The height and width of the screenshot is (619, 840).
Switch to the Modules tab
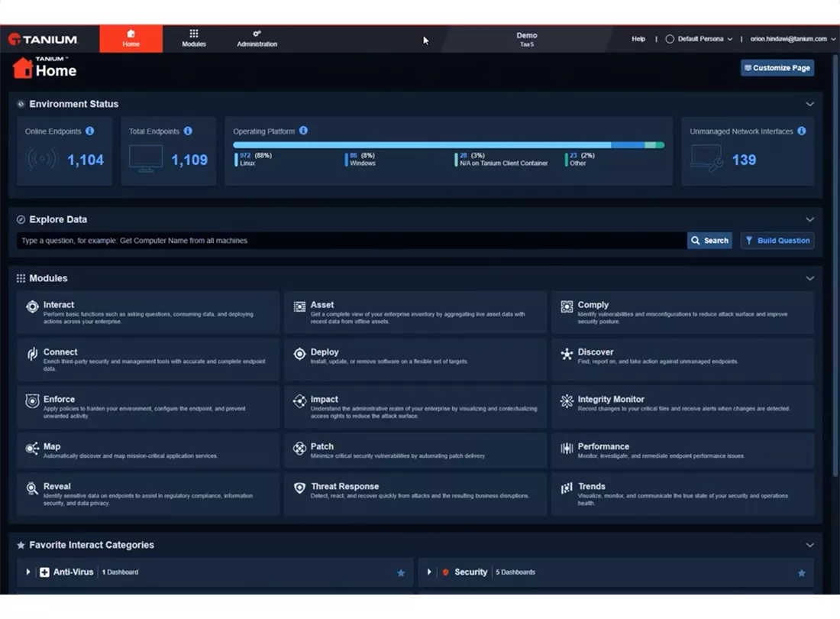[193, 38]
